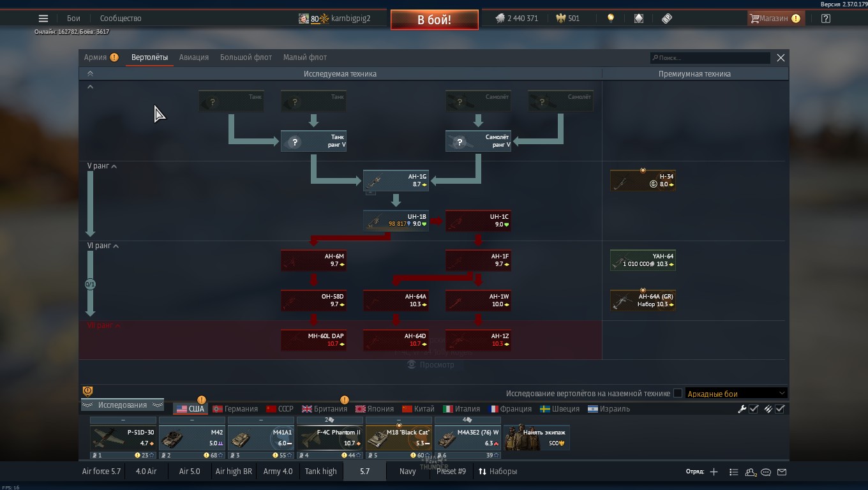This screenshot has height=490, width=868.
Task: Switch to the Армия tab
Action: point(101,57)
